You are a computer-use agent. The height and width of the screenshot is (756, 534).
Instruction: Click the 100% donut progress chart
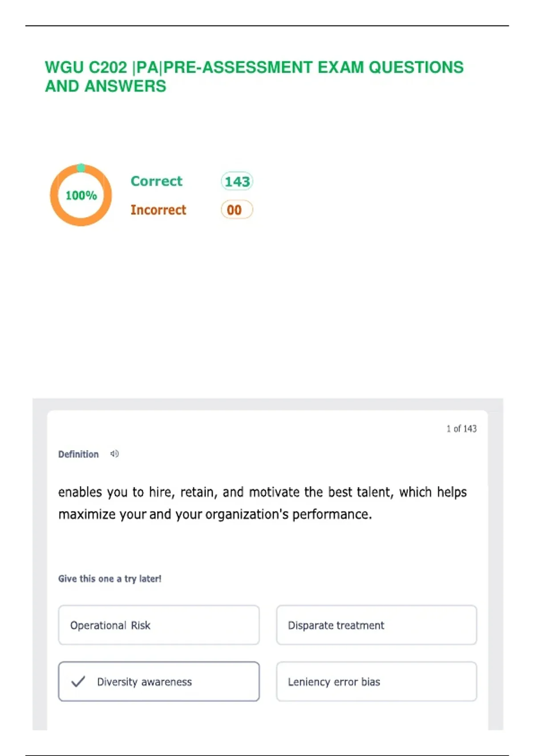81,195
